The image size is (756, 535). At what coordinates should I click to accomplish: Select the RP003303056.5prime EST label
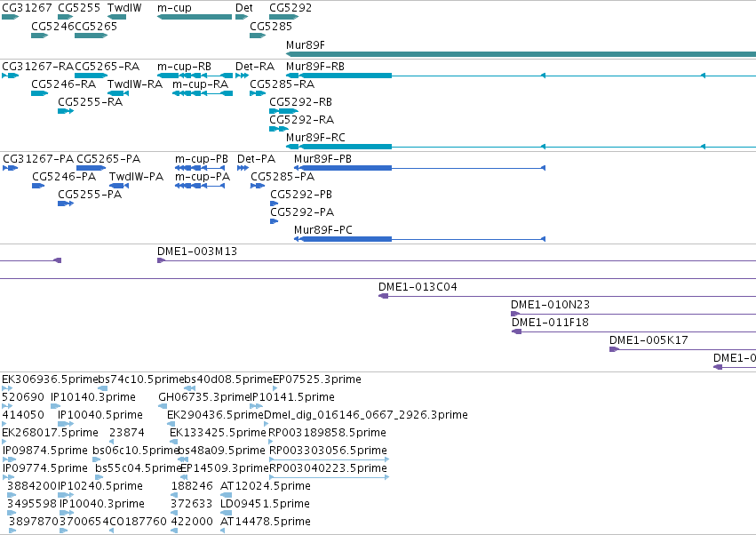pos(329,451)
